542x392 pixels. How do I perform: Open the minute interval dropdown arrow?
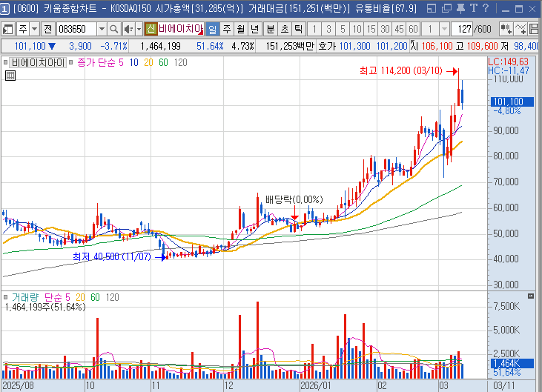[x=443, y=29]
